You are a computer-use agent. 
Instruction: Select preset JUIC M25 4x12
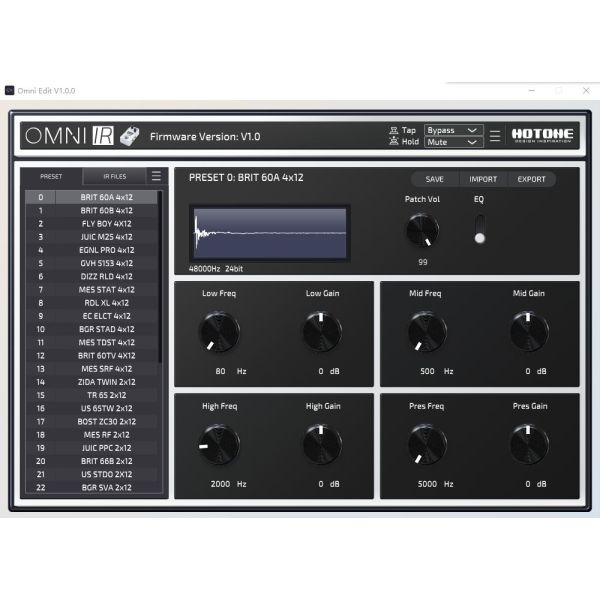point(92,237)
